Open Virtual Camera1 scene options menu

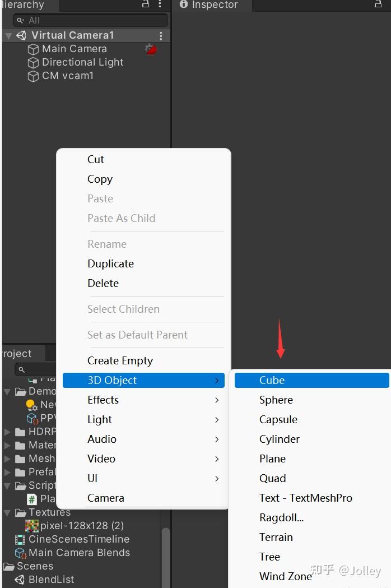[161, 36]
